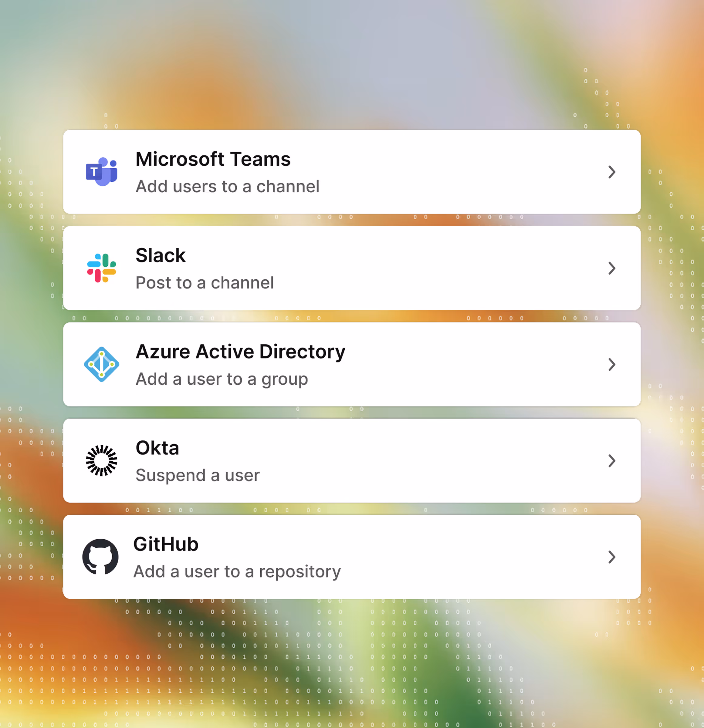The image size is (704, 728).
Task: Expand the Microsoft Teams row chevron
Action: [611, 172]
